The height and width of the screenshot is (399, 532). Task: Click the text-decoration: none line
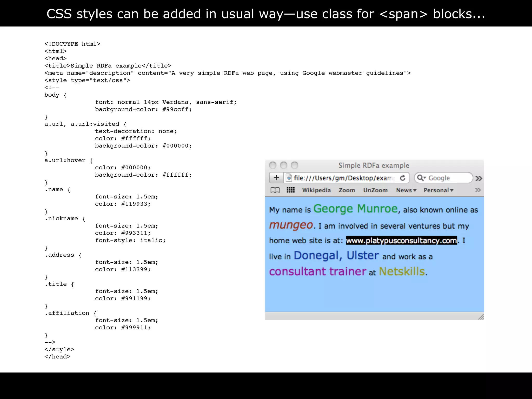pyautogui.click(x=136, y=131)
